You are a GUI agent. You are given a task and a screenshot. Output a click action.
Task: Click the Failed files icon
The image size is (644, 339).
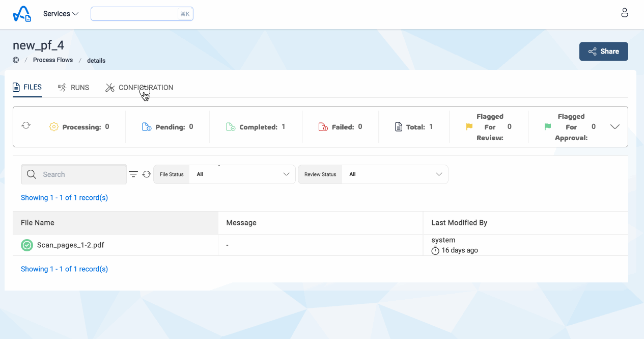coord(322,126)
